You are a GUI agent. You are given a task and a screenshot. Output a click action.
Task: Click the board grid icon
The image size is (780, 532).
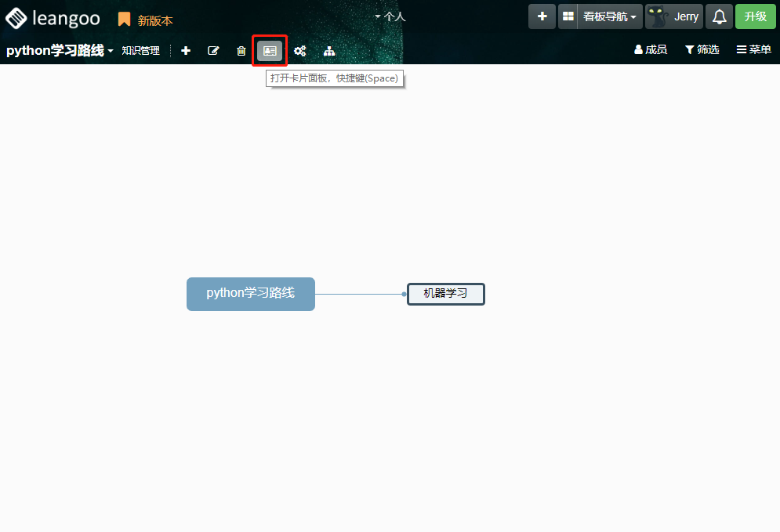tap(568, 16)
